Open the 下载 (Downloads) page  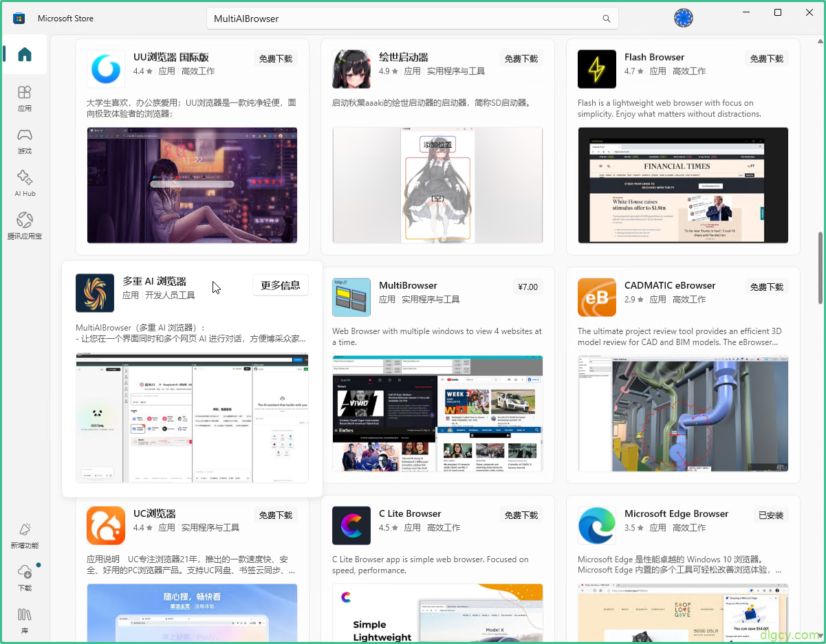pyautogui.click(x=25, y=577)
